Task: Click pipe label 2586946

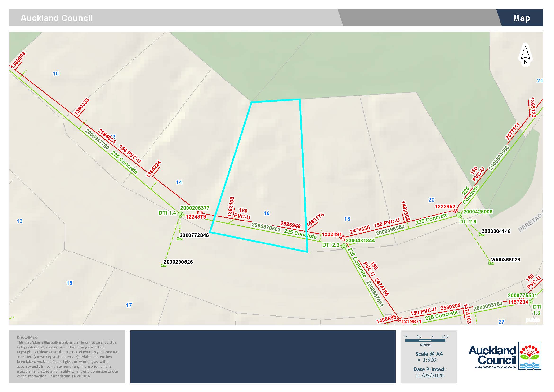Action: point(290,225)
